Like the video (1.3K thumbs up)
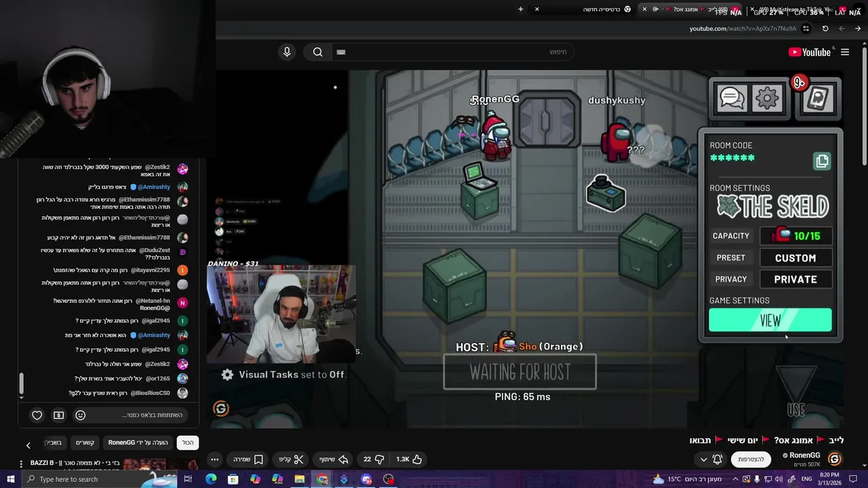Viewport: 868px width, 488px height. 409,459
